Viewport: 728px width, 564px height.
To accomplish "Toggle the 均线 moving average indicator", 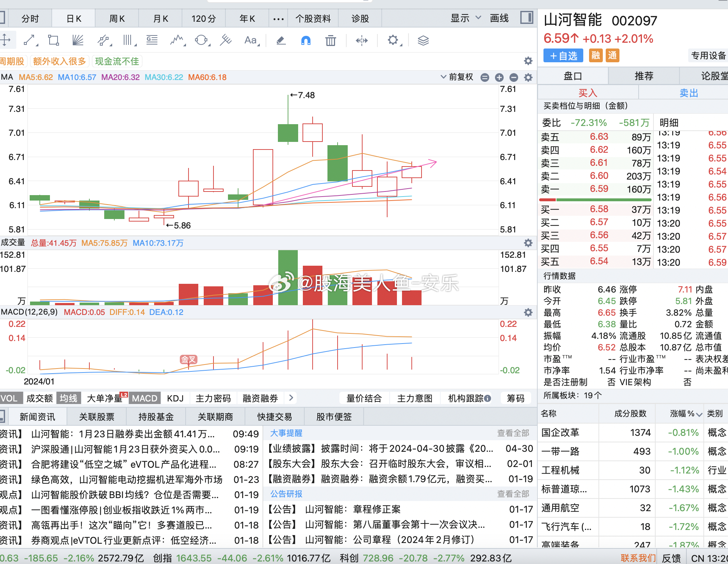I will [68, 399].
